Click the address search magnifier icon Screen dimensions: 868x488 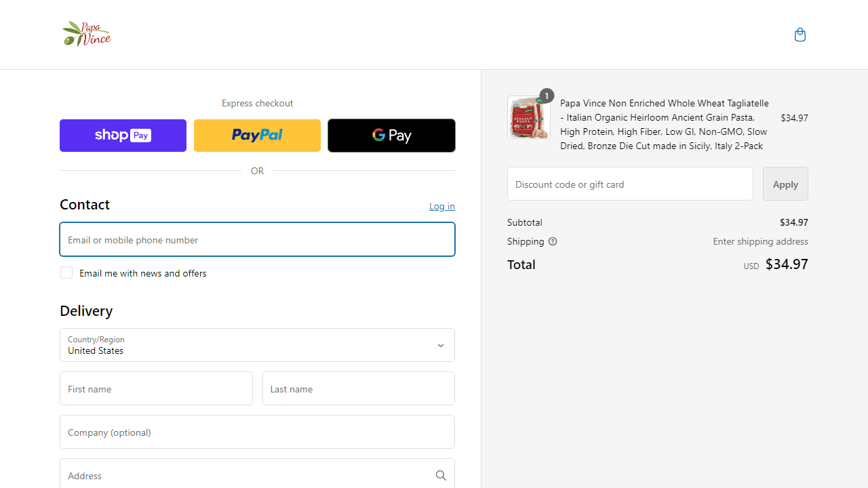tap(441, 475)
